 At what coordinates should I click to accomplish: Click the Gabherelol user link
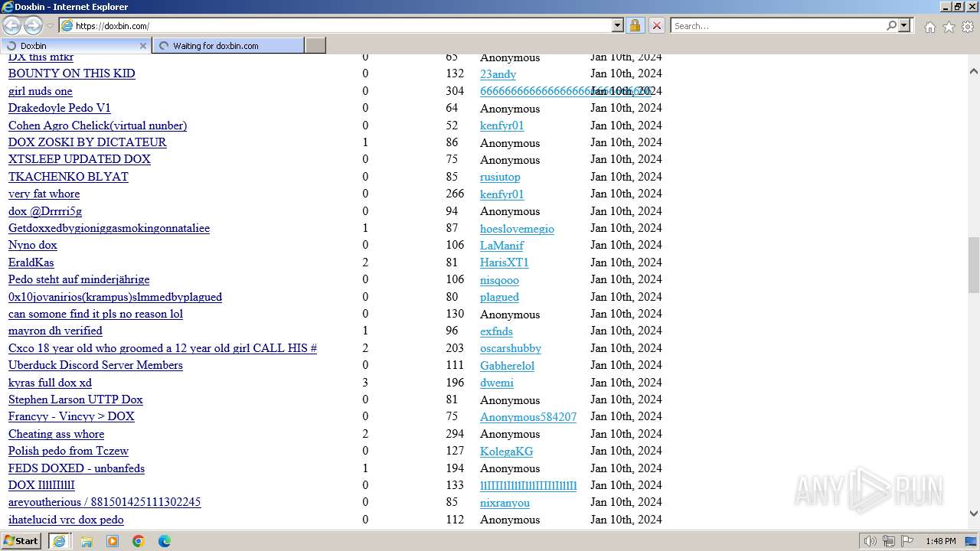coord(507,366)
